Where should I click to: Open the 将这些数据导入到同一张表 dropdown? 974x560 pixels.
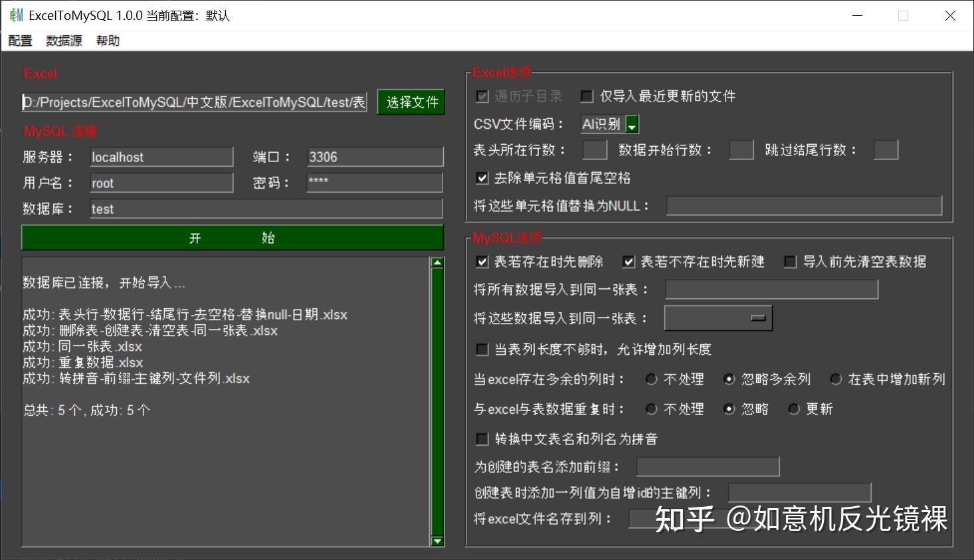pos(718,318)
